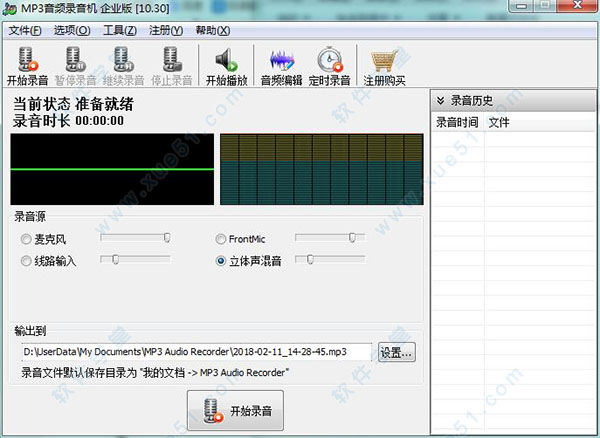This screenshot has width=600, height=438.
Task: Click the 线路输入 volume slider
Action: coord(135,260)
